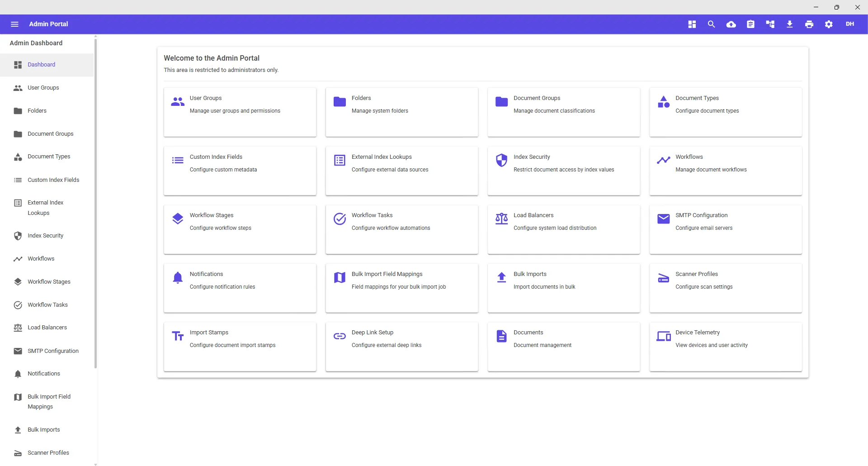This screenshot has height=466, width=868.
Task: Open search from the top bar
Action: (711, 24)
